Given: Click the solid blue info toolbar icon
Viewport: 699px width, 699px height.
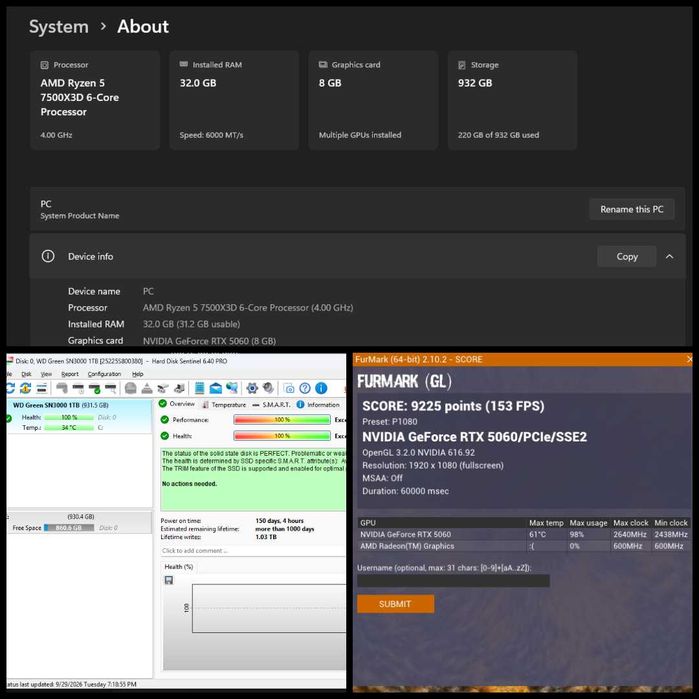Looking at the screenshot, I should [321, 388].
